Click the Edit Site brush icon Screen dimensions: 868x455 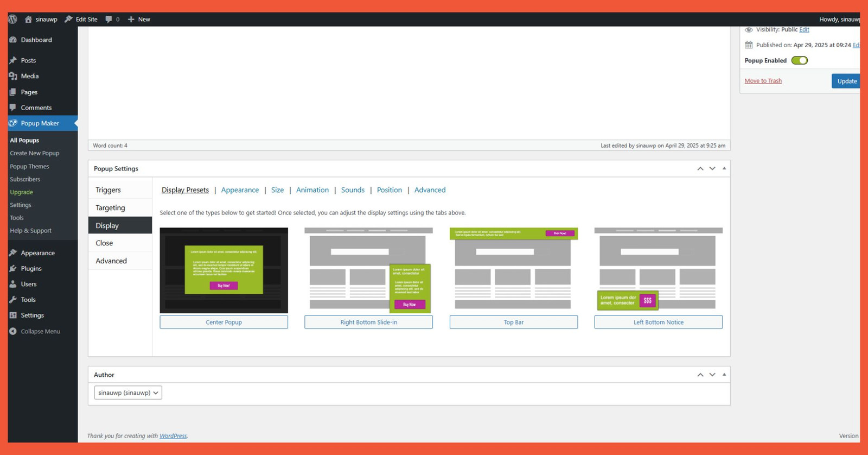(68, 19)
